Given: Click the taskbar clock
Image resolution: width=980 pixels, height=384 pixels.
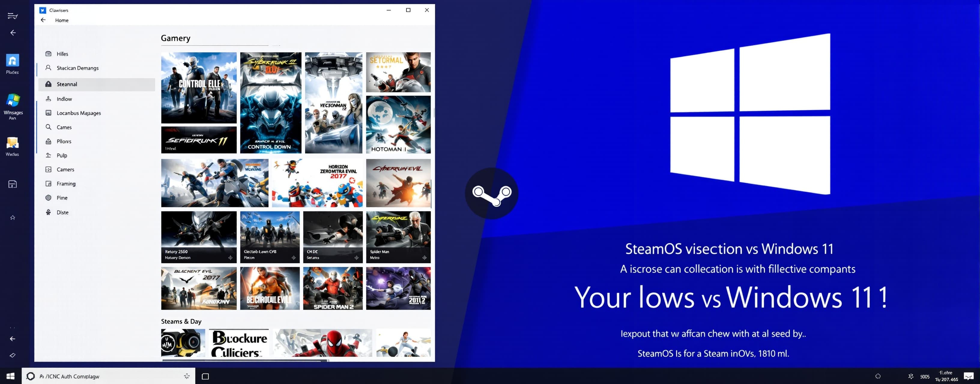Looking at the screenshot, I should tap(946, 376).
